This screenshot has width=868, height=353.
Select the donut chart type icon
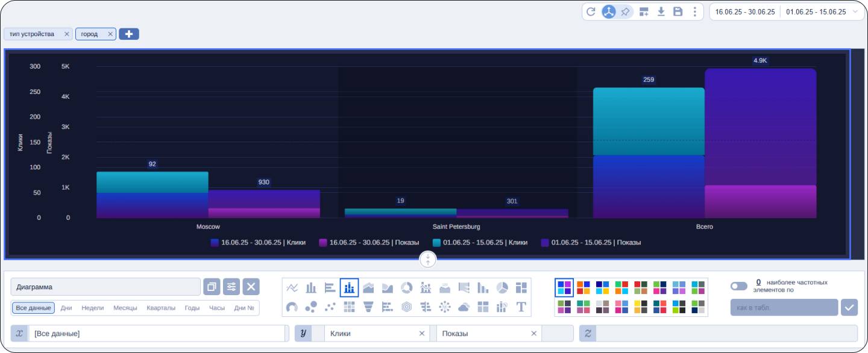coord(407,288)
